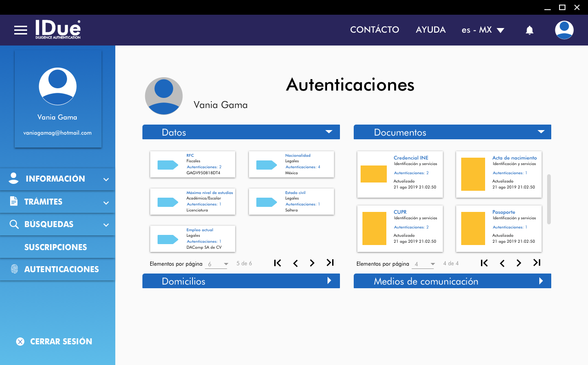588x365 pixels.
Task: Go to first page in Documentos pagination
Action: 484,263
